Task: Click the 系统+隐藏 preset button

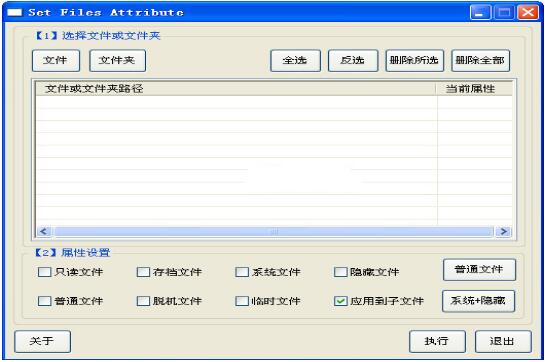Action: [478, 301]
